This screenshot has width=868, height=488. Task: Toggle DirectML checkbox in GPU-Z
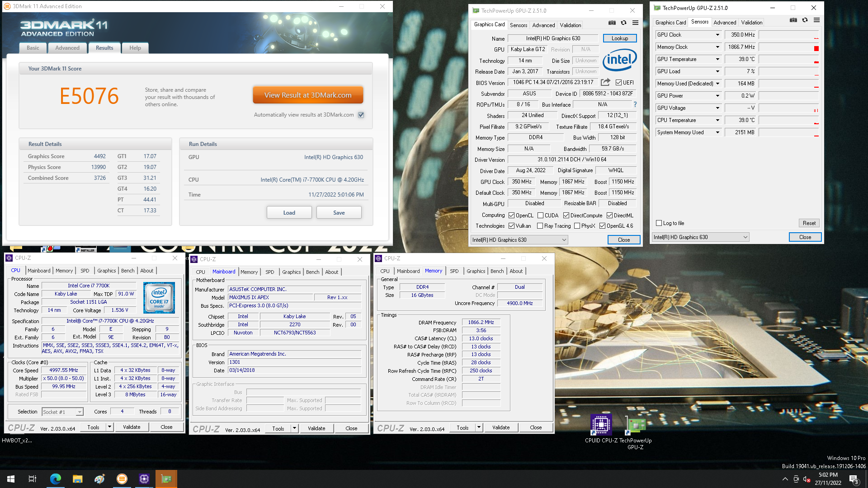(609, 216)
